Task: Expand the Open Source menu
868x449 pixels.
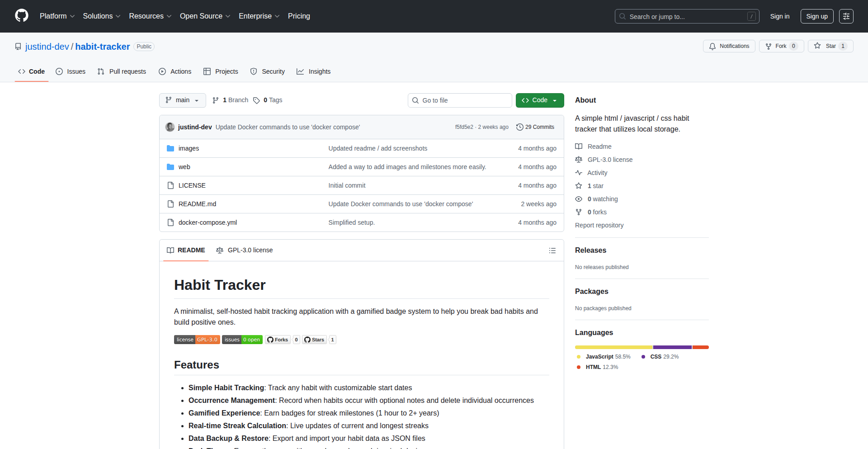Action: point(205,16)
